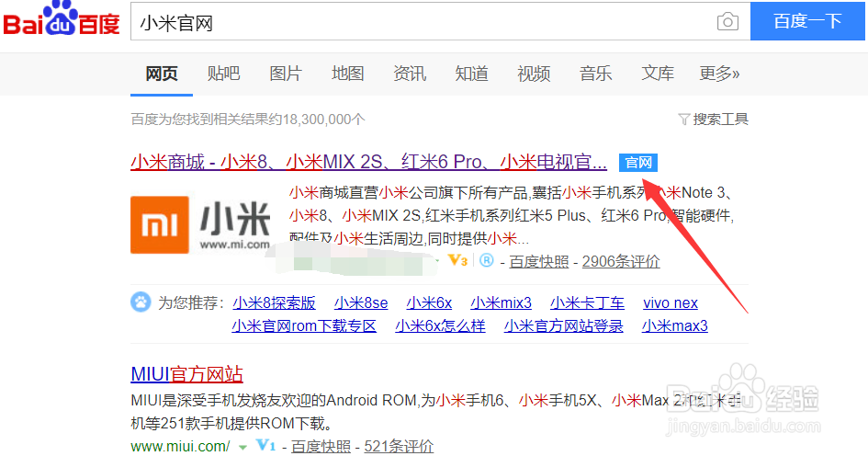Open the 文库 tab
This screenshot has width=868, height=456.
pos(658,74)
